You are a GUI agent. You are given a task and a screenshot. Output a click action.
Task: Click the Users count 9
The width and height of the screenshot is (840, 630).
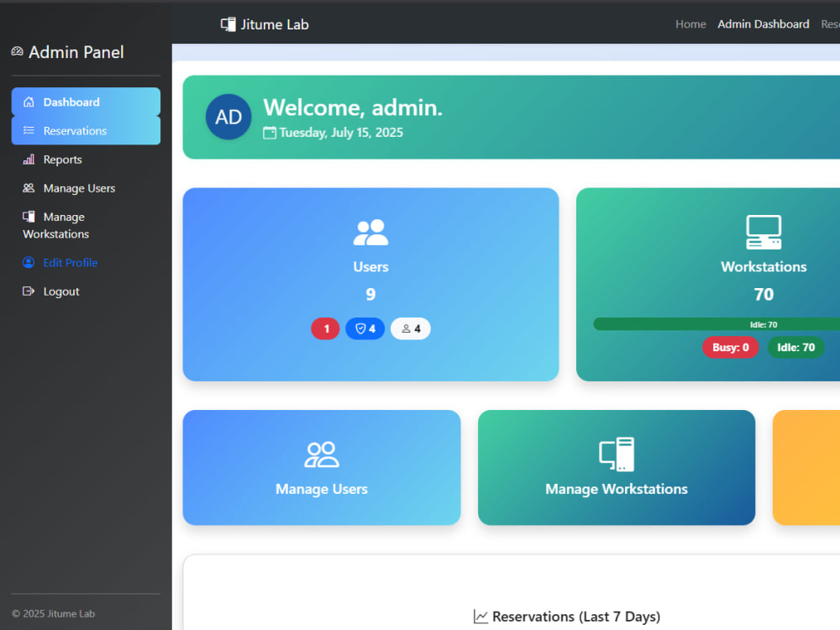pyautogui.click(x=370, y=295)
